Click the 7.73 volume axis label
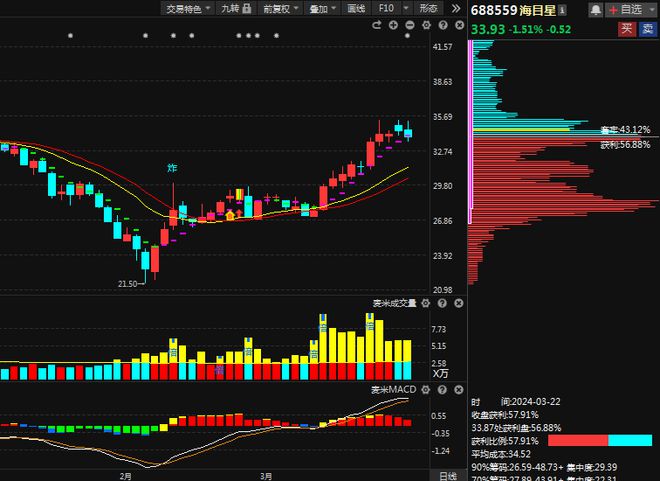 click(x=439, y=329)
